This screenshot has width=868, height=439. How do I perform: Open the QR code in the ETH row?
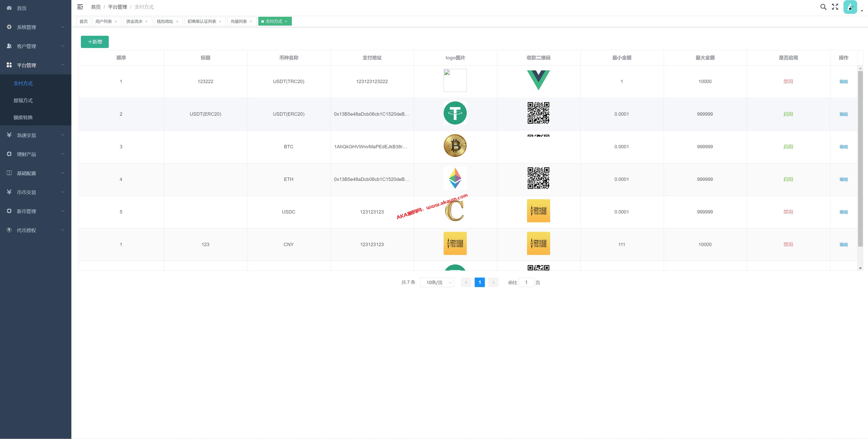pos(538,178)
